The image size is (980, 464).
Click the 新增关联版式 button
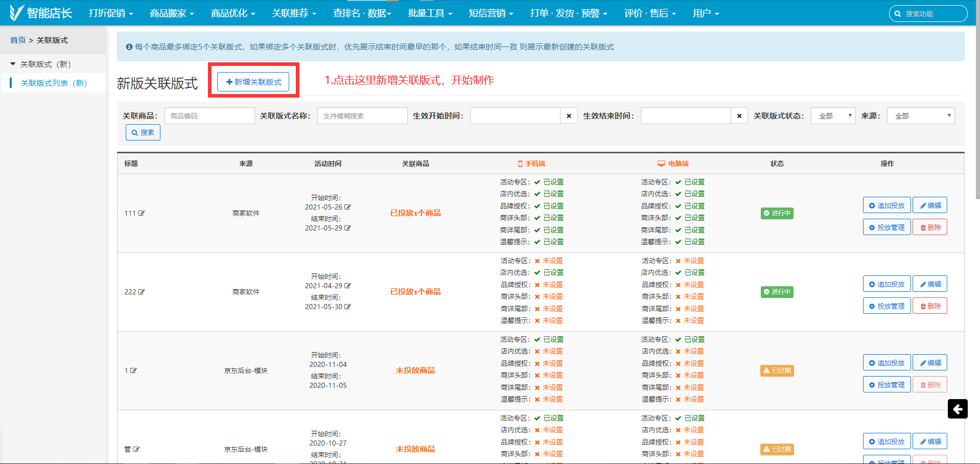click(x=253, y=82)
